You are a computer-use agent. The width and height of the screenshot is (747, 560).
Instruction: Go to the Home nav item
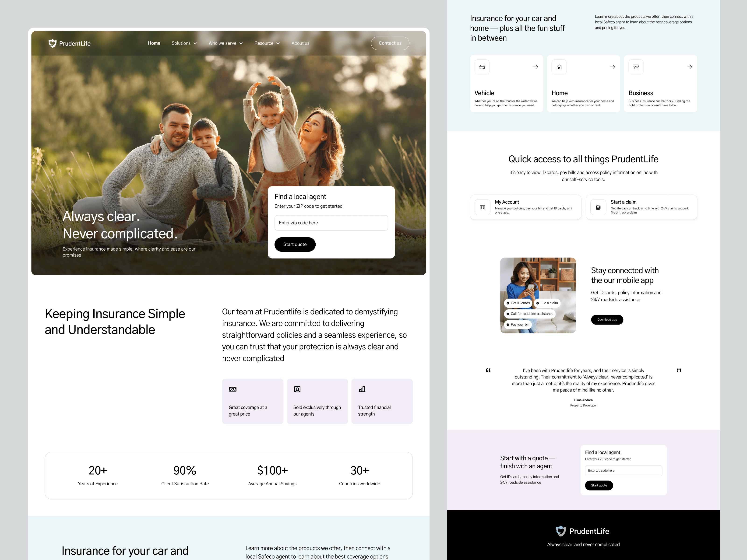pyautogui.click(x=154, y=43)
